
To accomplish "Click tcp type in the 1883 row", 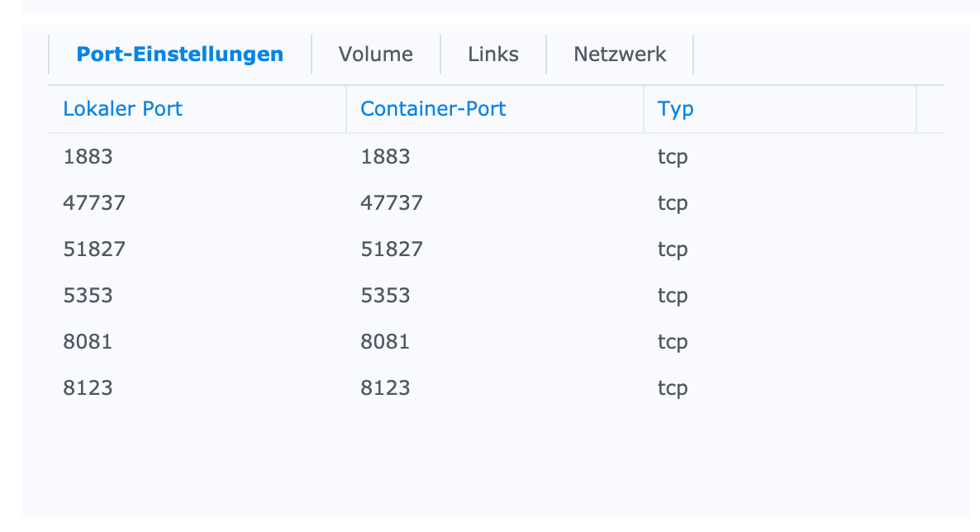I will pyautogui.click(x=673, y=157).
